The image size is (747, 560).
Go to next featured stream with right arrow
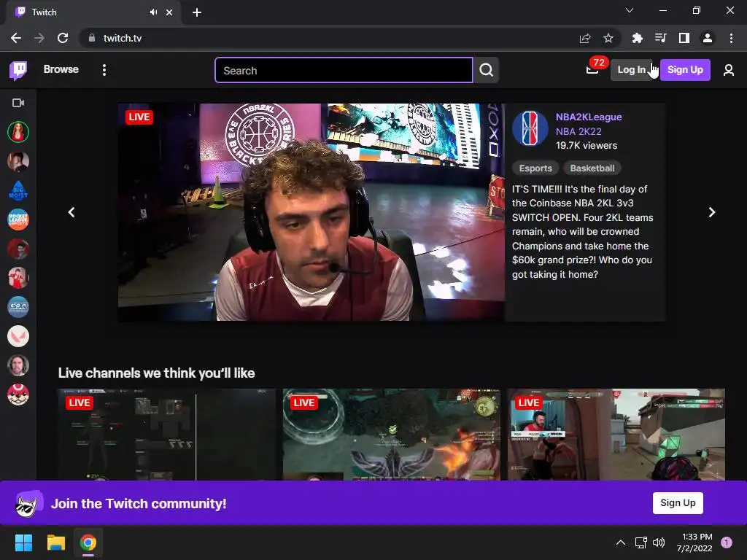(x=712, y=212)
